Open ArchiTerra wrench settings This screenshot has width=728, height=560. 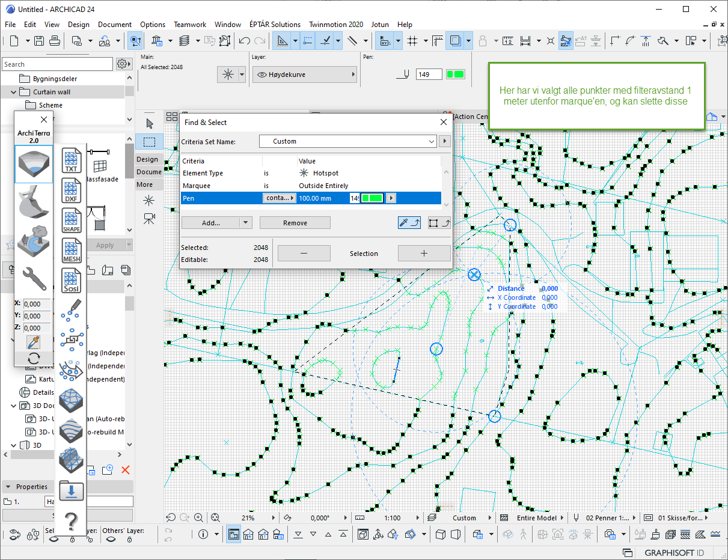coord(34,279)
